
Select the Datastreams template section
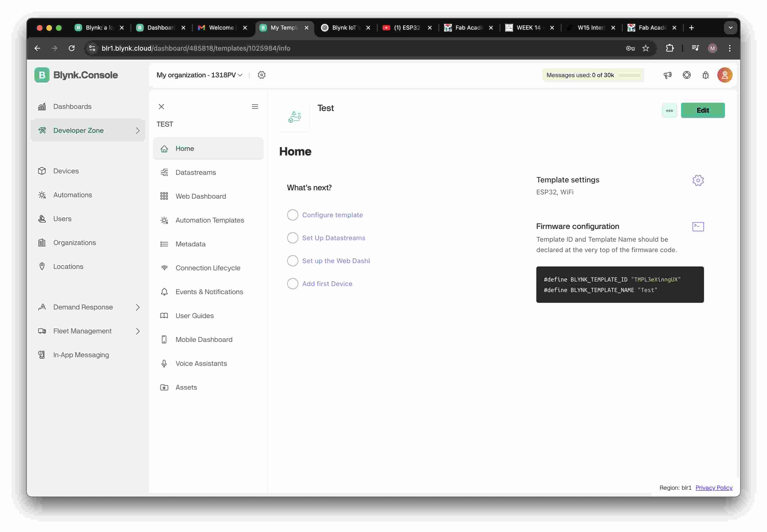[x=208, y=172]
